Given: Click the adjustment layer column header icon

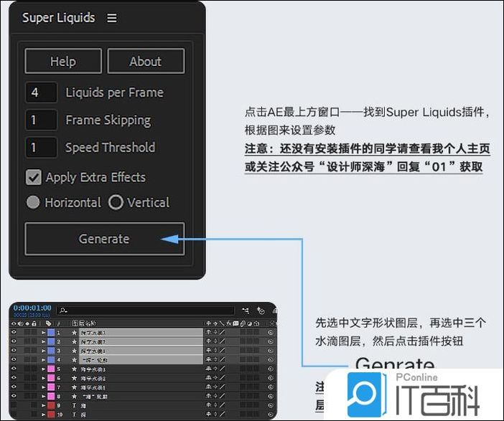Looking at the screenshot, I should click(x=249, y=323).
